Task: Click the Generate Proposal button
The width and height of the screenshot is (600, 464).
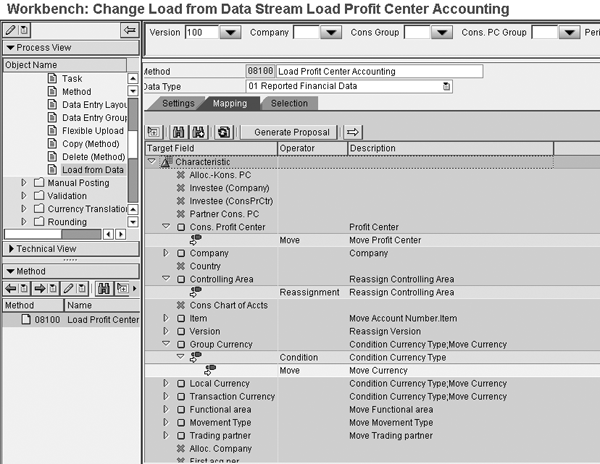Action: coord(289,132)
